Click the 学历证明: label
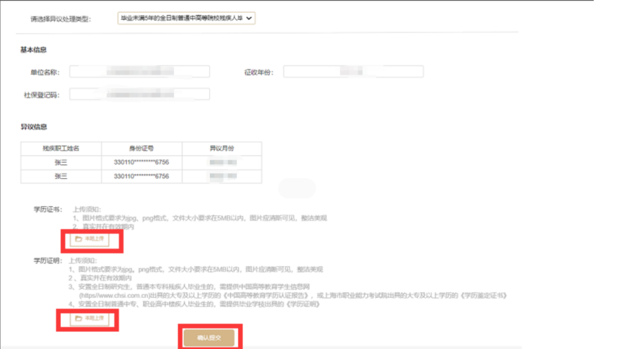Image resolution: width=644 pixels, height=349 pixels. point(48,261)
